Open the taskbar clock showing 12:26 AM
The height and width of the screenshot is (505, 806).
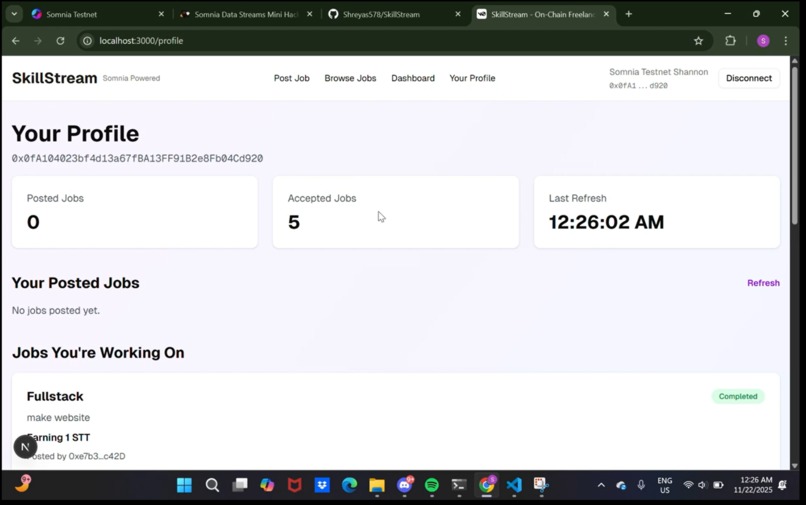[x=753, y=485]
